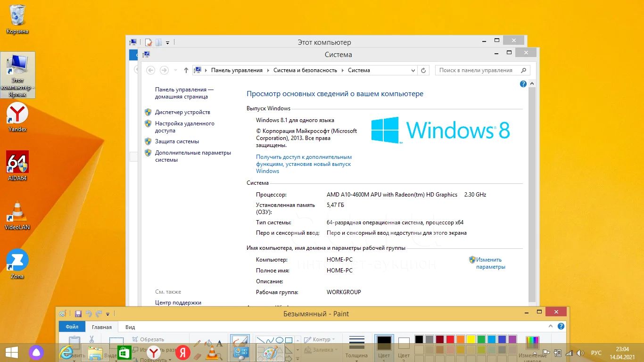Image resolution: width=644 pixels, height=362 pixels.
Task: Click the Forward arrow in Система window
Action: (x=164, y=70)
